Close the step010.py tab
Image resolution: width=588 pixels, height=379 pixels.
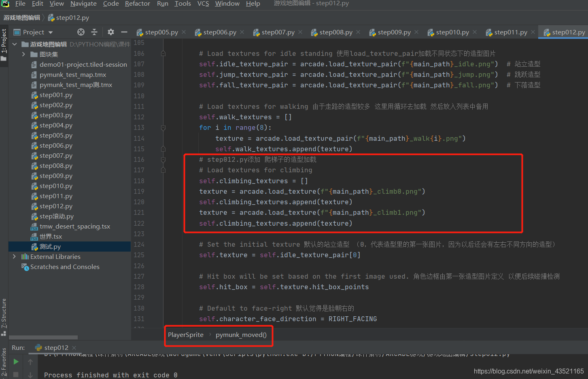click(x=475, y=32)
